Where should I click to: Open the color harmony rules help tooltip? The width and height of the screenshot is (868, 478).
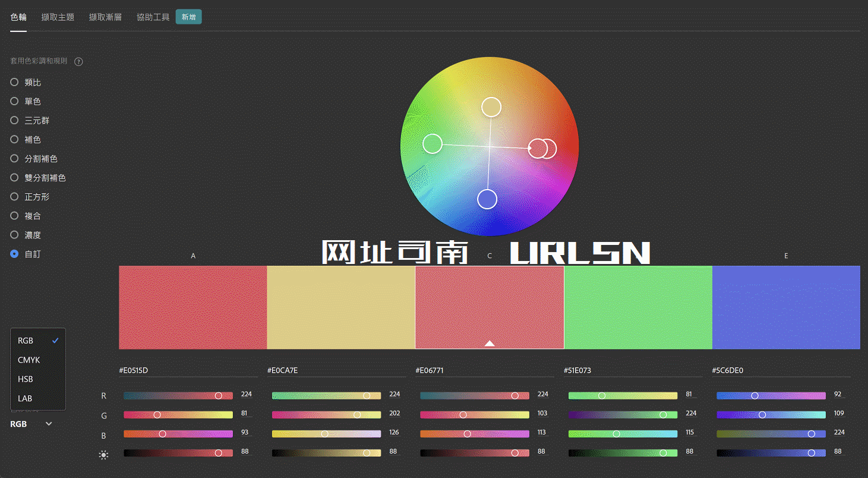[x=78, y=61]
